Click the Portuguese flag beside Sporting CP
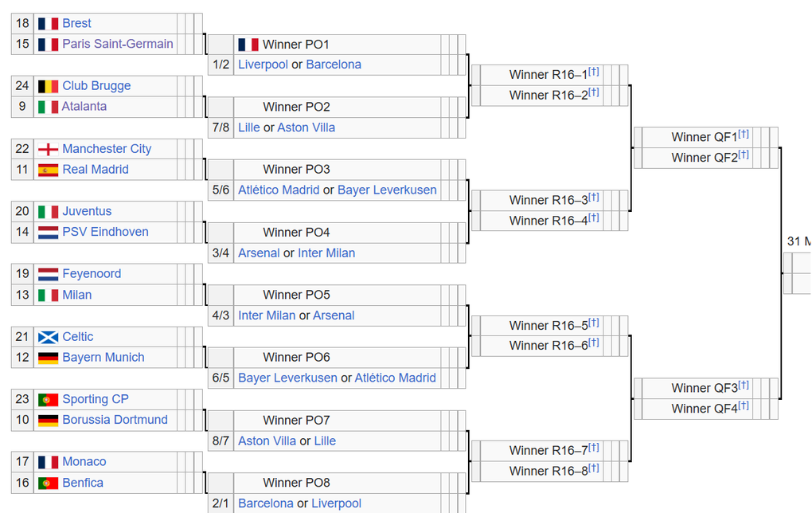Image resolution: width=812 pixels, height=513 pixels. 48,400
